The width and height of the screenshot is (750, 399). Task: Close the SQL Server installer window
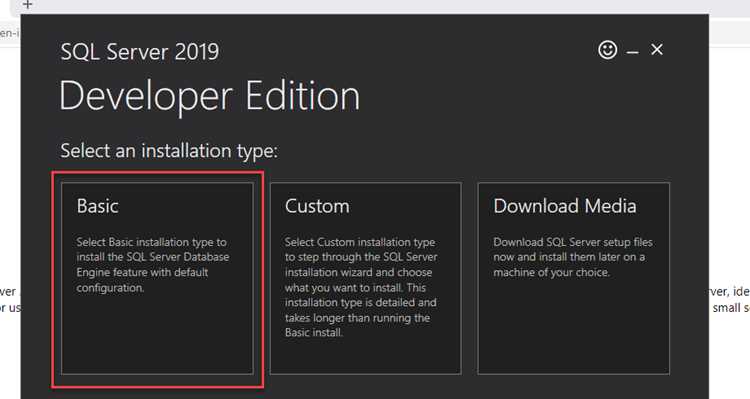[x=657, y=49]
